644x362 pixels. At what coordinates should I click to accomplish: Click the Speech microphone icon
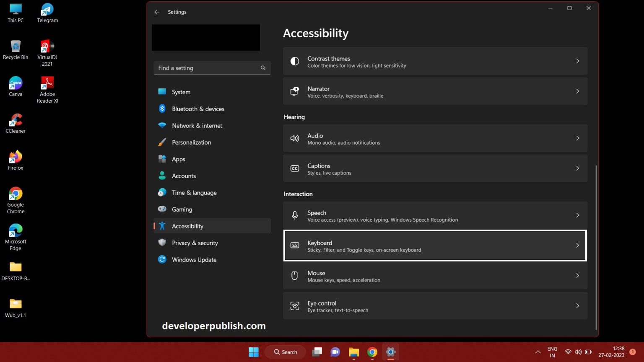click(295, 215)
